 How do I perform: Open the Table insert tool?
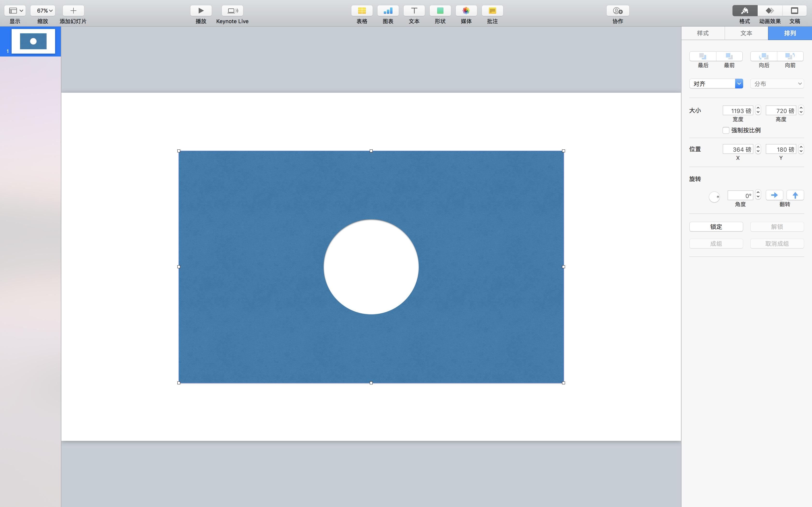[362, 11]
